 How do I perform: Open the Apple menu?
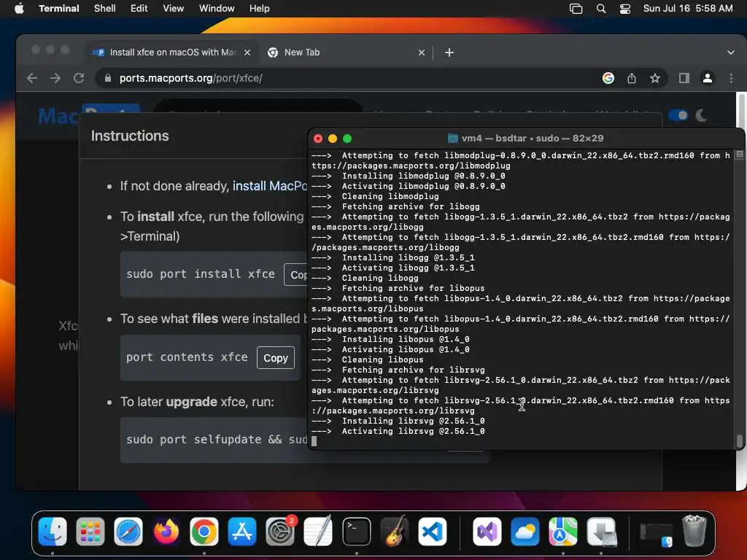pyautogui.click(x=19, y=8)
